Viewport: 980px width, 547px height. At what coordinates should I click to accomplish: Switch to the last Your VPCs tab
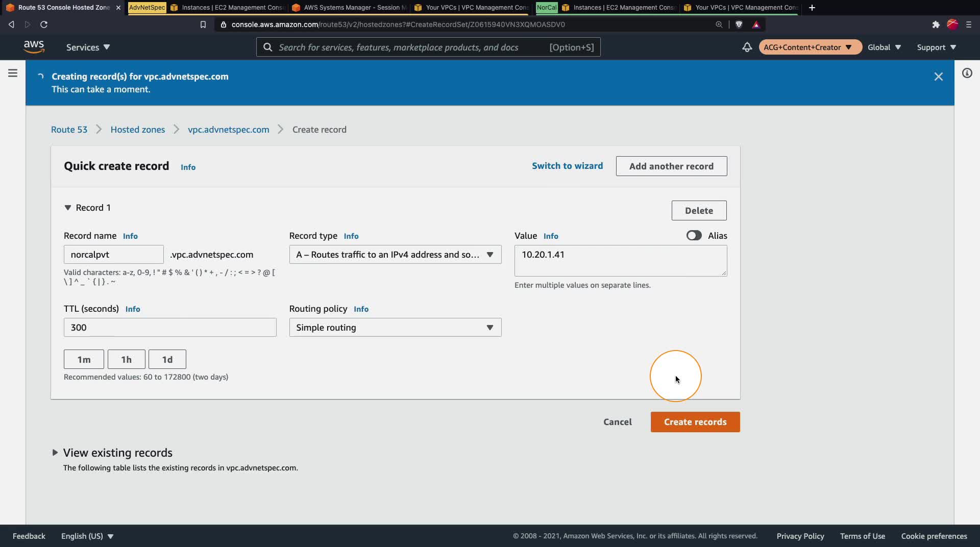[x=741, y=8]
